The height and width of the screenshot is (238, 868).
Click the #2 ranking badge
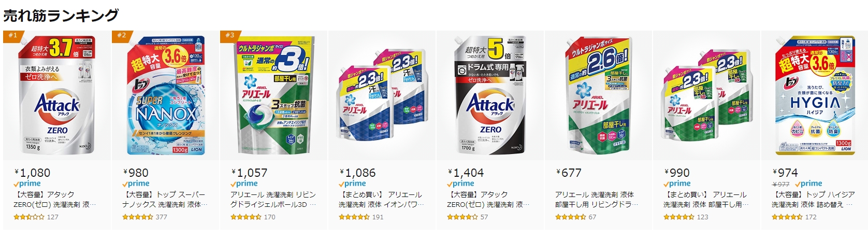120,36
